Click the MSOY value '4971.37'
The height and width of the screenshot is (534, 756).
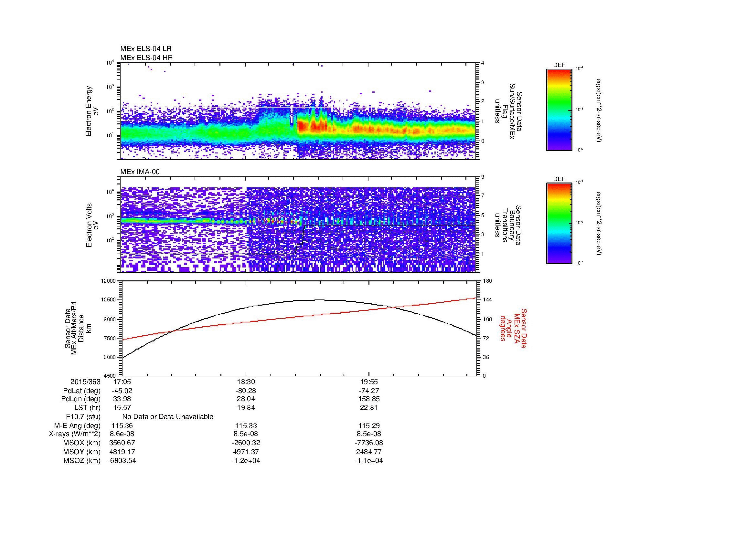point(246,452)
